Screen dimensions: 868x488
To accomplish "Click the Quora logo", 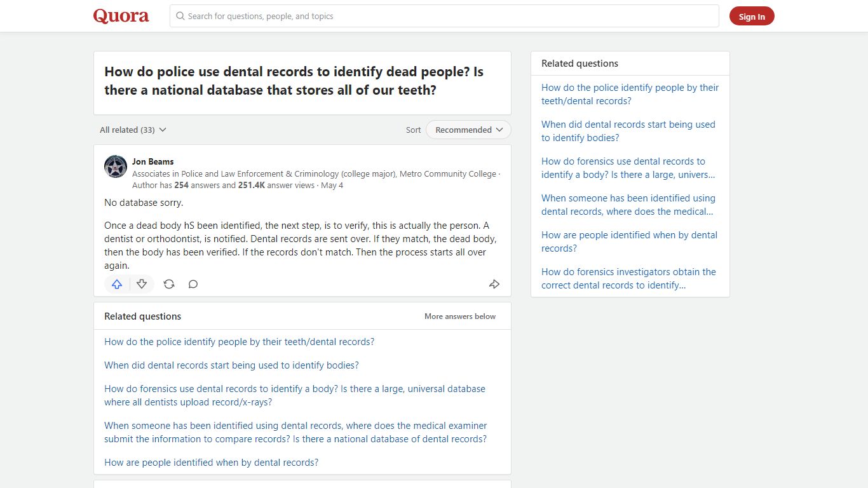I will (x=121, y=16).
